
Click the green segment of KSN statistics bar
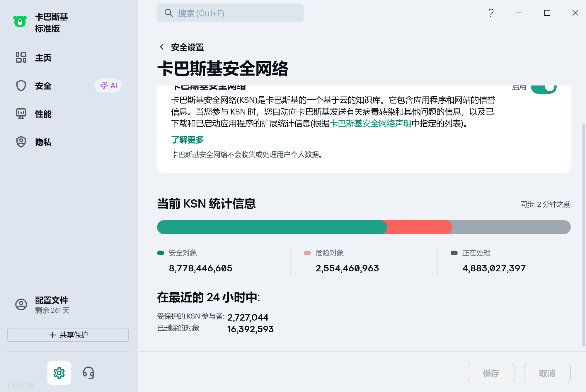(x=272, y=227)
